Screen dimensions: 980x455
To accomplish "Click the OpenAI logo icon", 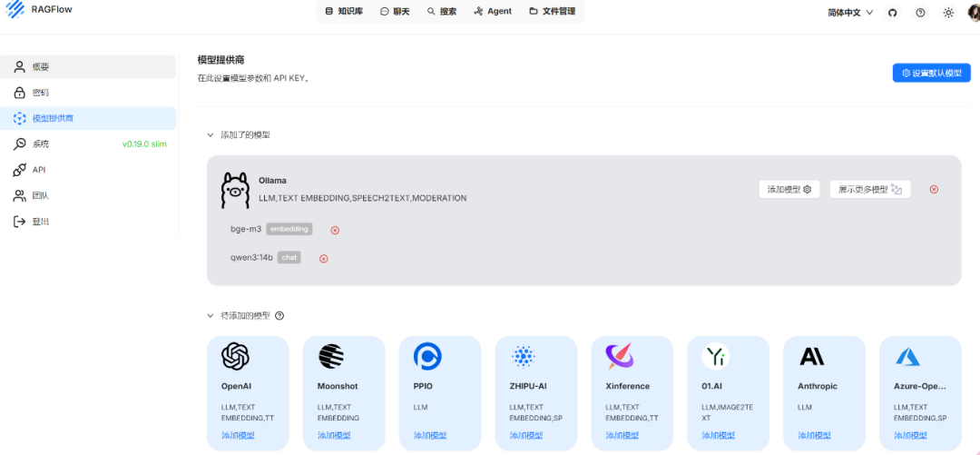I will [236, 357].
